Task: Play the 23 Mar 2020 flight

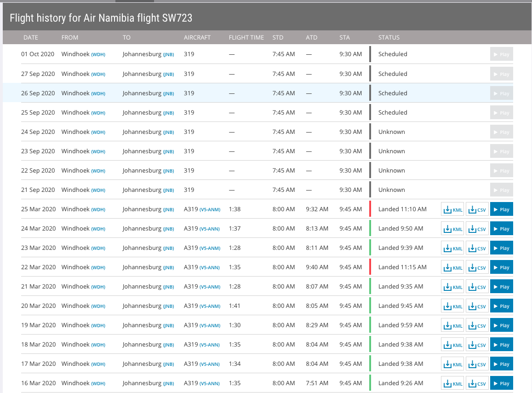Action: point(502,248)
